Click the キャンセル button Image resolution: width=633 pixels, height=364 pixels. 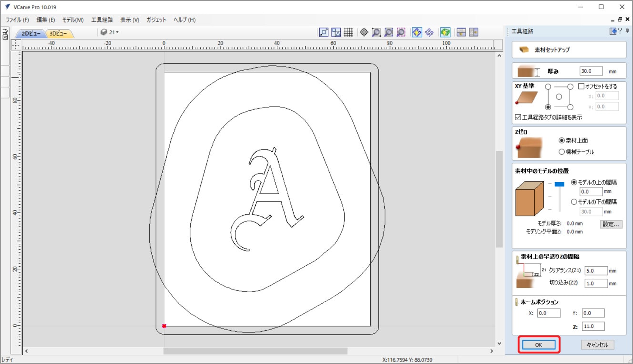[597, 344]
